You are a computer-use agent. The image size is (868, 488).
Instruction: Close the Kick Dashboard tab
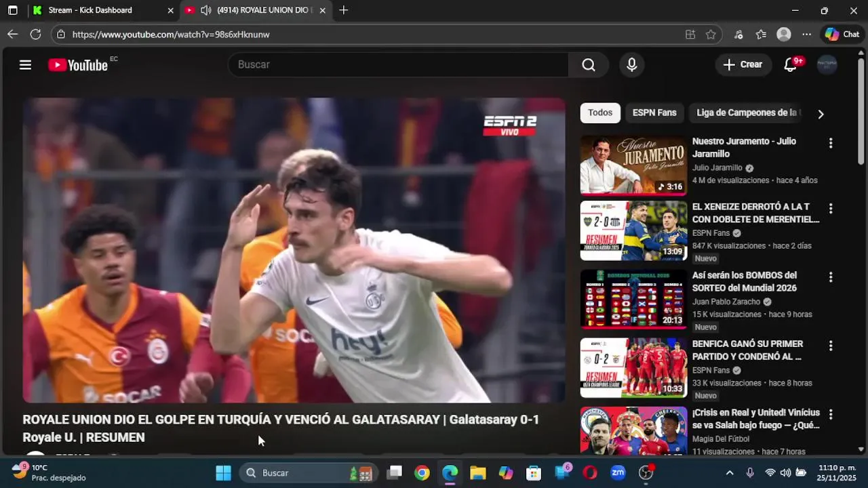point(170,10)
